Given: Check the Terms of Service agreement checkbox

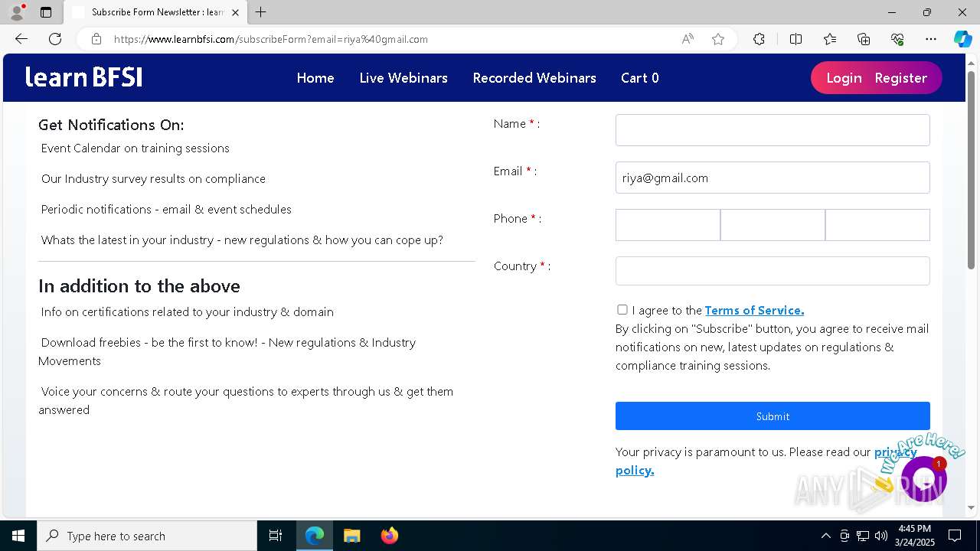Looking at the screenshot, I should 622,310.
